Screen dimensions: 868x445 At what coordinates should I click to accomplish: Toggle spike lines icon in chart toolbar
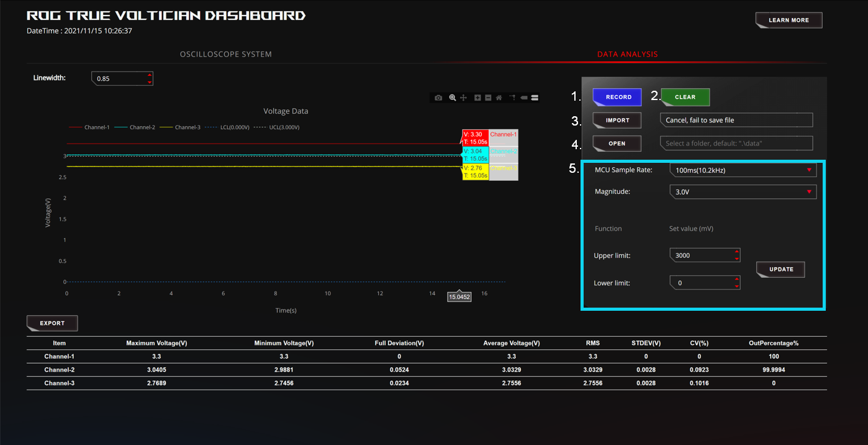point(513,98)
